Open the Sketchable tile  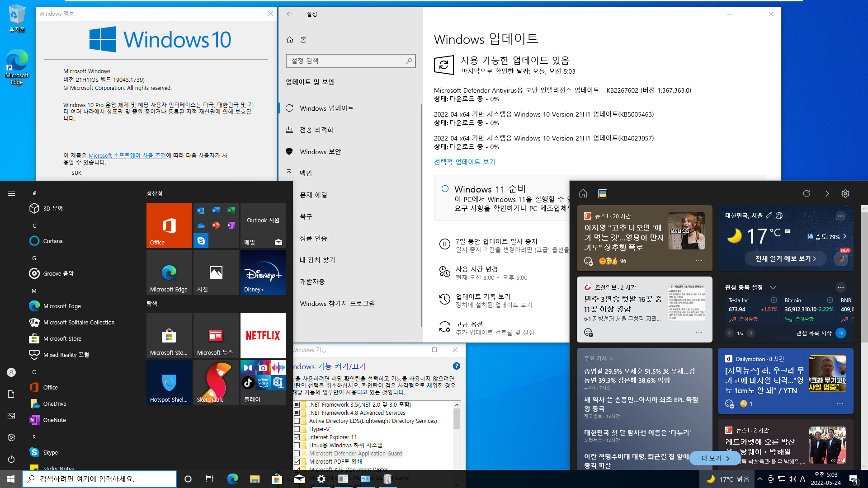216,383
